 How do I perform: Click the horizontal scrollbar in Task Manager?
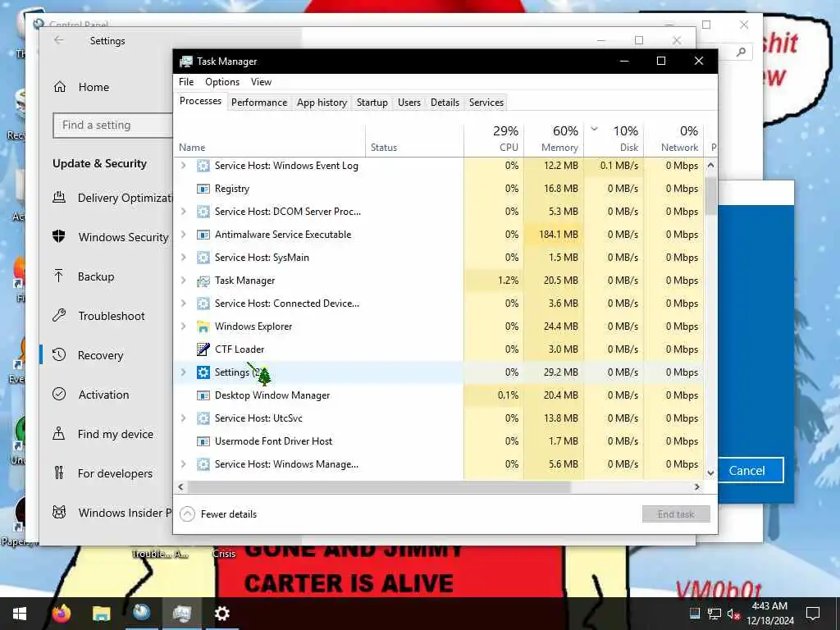click(x=379, y=487)
